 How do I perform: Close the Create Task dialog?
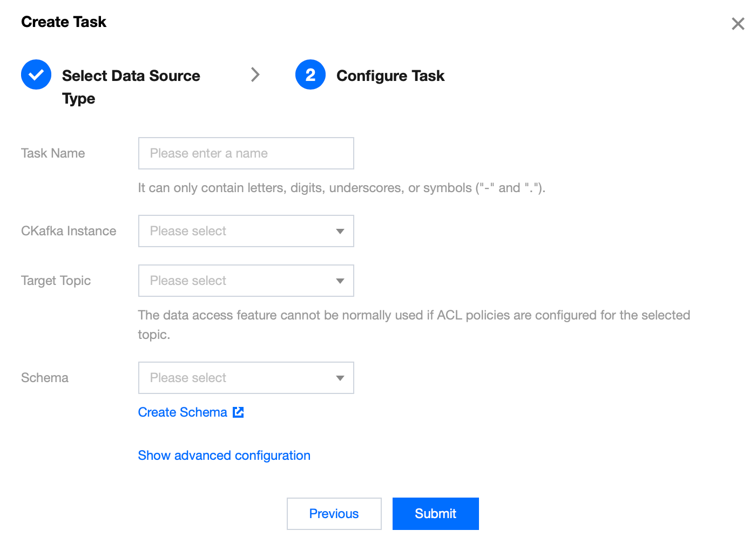[x=738, y=24]
